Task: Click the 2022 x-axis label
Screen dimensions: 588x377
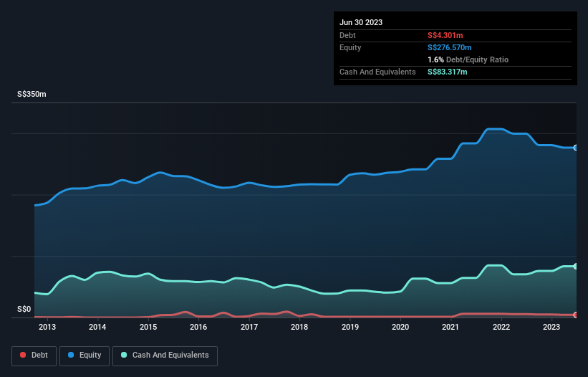Action: pos(501,327)
